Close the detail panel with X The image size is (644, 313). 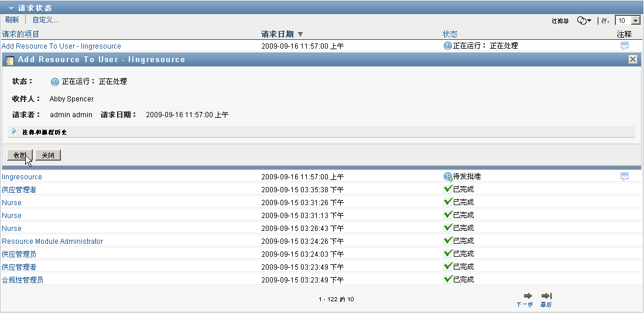633,59
